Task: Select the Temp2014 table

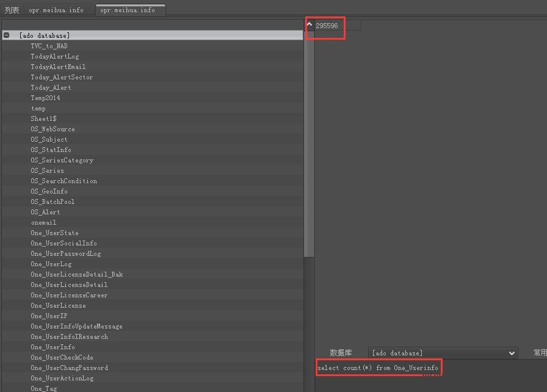Action: click(45, 98)
